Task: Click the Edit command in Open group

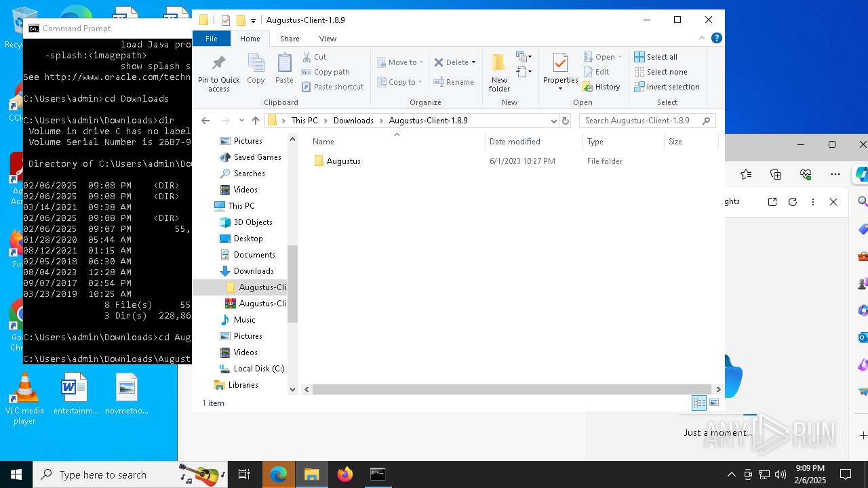Action: tap(596, 72)
